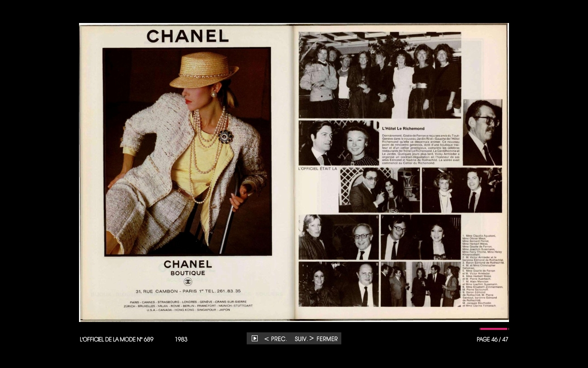Click the L'OFFICIEL DE LA MODE N° 689 title
The height and width of the screenshot is (368, 588).
(x=117, y=339)
